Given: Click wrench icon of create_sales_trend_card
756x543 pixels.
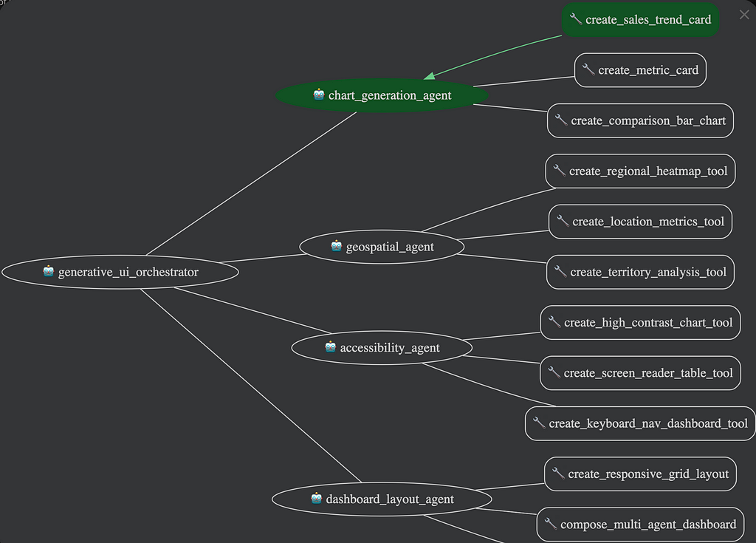Looking at the screenshot, I should (x=576, y=18).
